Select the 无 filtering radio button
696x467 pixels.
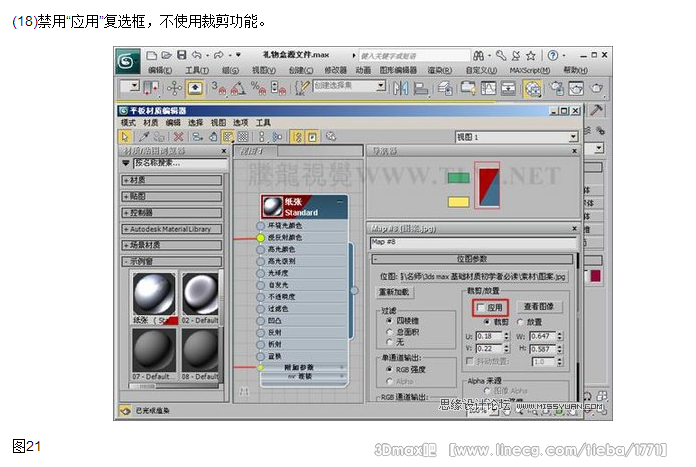tap(389, 342)
